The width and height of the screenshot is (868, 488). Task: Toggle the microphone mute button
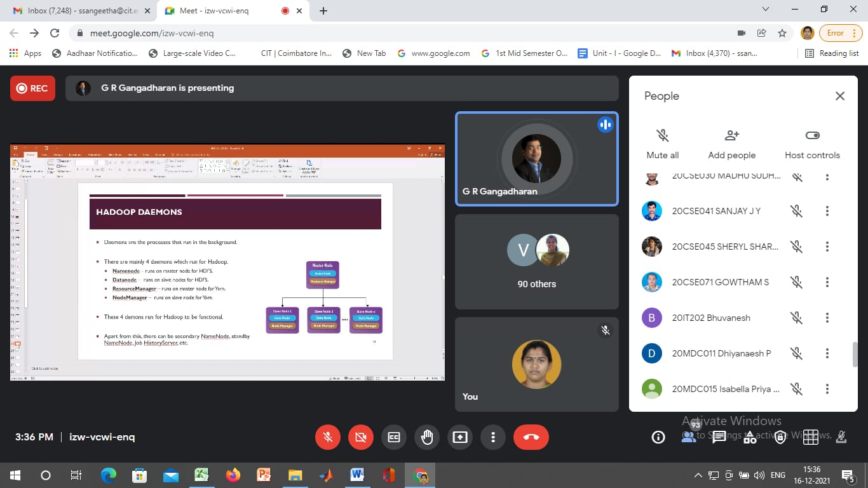click(328, 437)
